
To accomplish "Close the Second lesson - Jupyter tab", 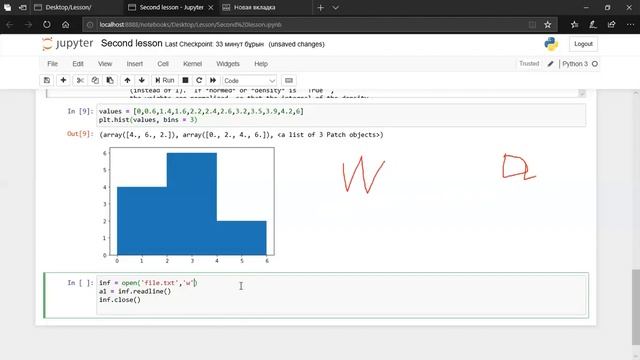I will [x=211, y=7].
